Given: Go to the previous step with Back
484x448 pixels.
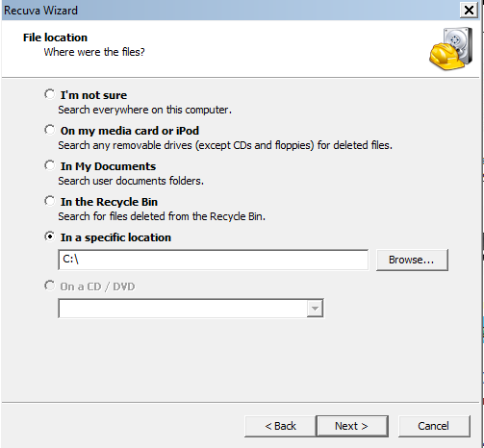Looking at the screenshot, I should 280,426.
